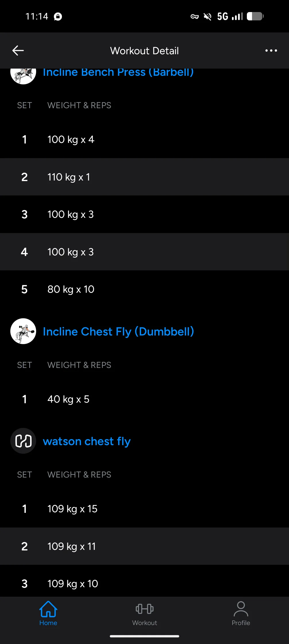
Task: Open Incline Bench Press (Barbell) exercise link
Action: 118,72
